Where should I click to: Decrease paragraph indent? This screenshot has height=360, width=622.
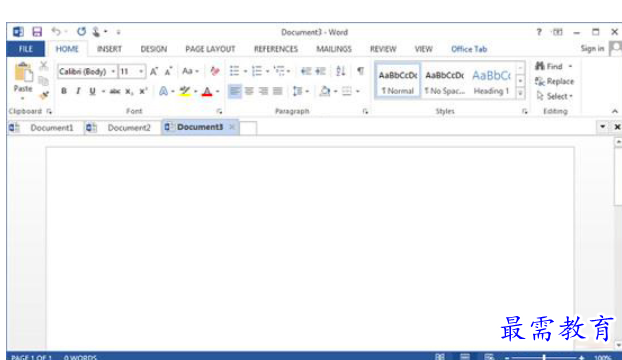coord(305,71)
